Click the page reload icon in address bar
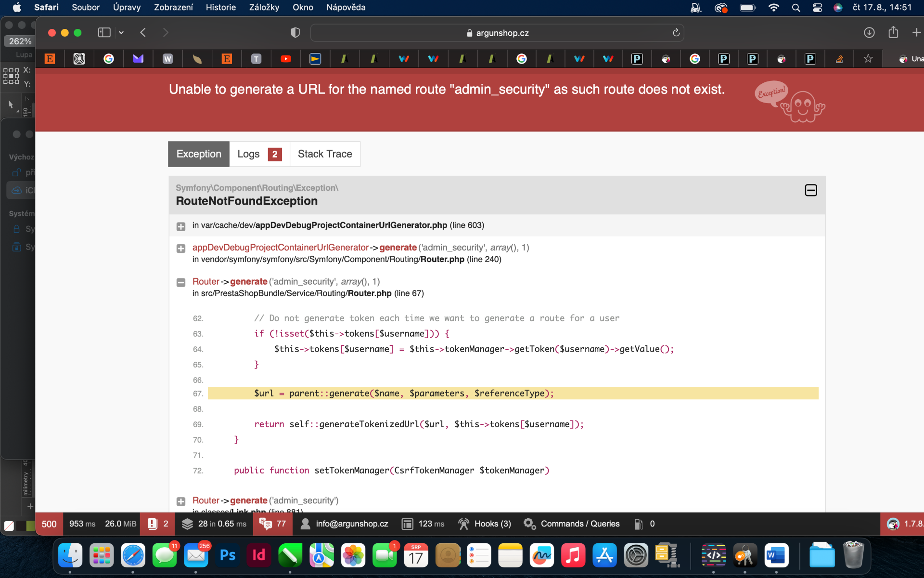 [x=676, y=33]
